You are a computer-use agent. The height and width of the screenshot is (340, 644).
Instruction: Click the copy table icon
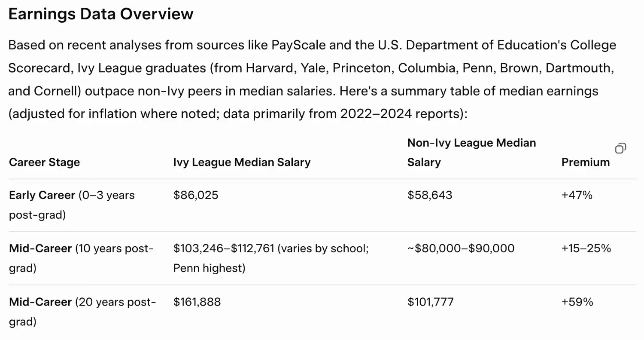pos(620,148)
